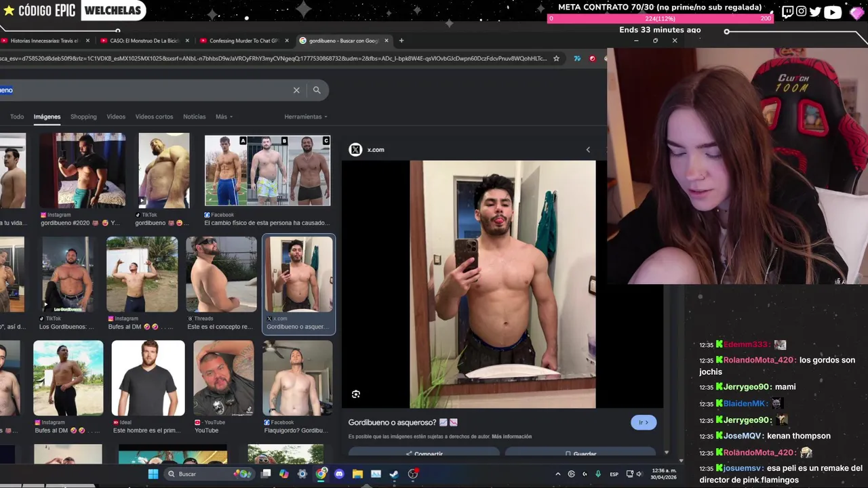Image resolution: width=868 pixels, height=488 pixels.
Task: Show hidden tray icons chevron
Action: tap(558, 474)
